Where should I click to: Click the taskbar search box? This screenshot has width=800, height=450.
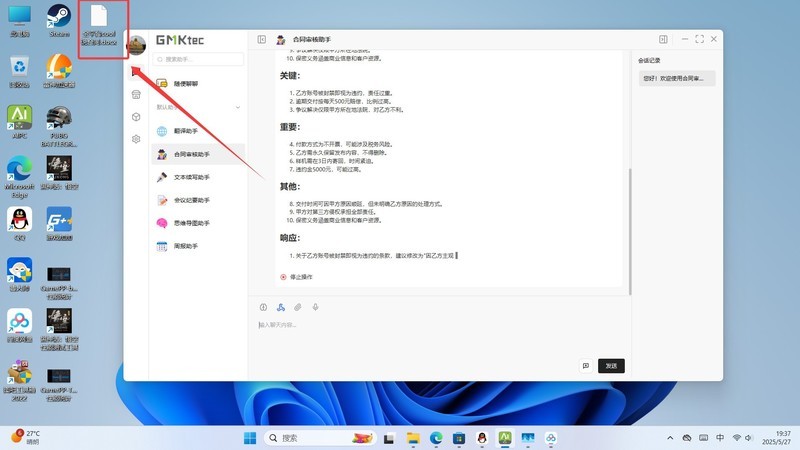319,438
